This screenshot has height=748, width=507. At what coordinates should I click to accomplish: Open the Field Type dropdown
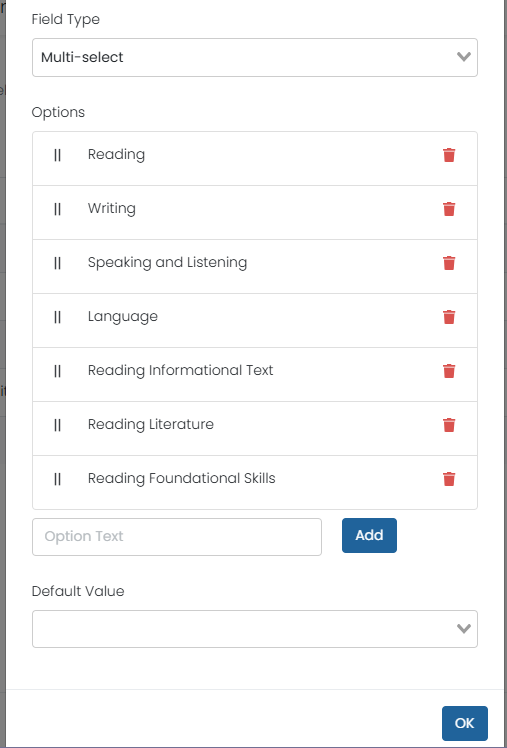(255, 57)
